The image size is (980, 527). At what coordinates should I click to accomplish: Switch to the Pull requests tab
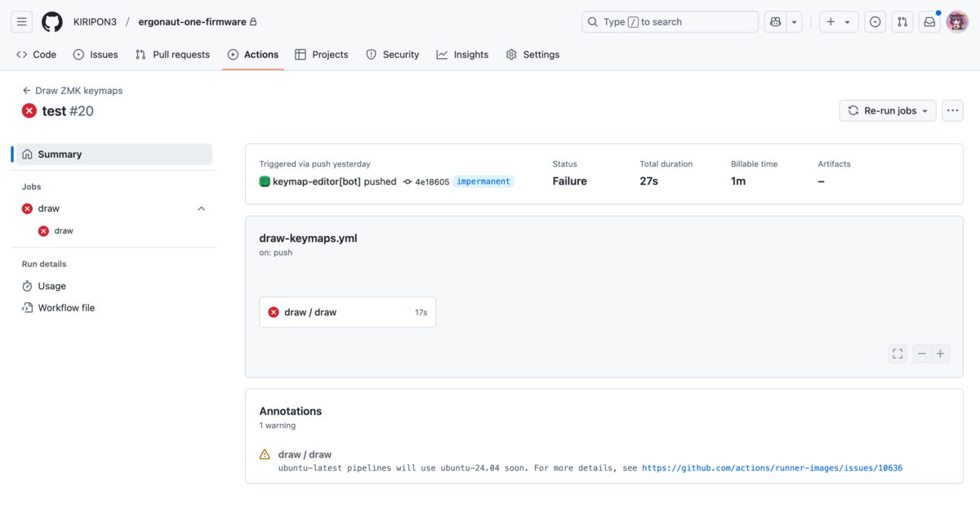(x=172, y=55)
